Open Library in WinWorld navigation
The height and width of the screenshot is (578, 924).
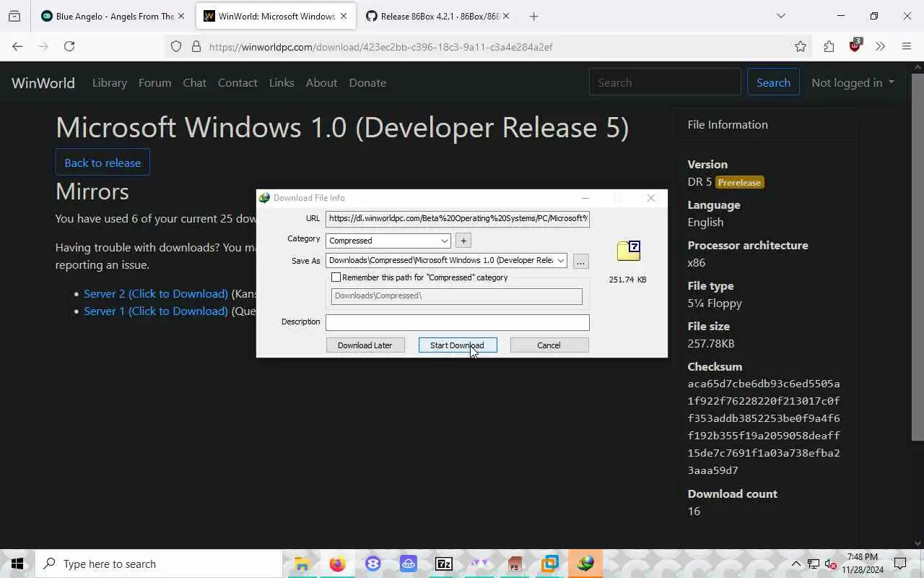pos(110,82)
